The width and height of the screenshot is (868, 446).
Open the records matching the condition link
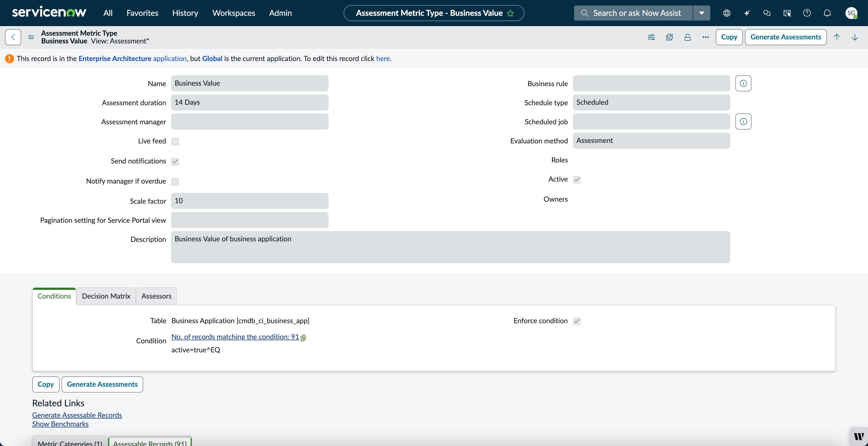pos(235,337)
